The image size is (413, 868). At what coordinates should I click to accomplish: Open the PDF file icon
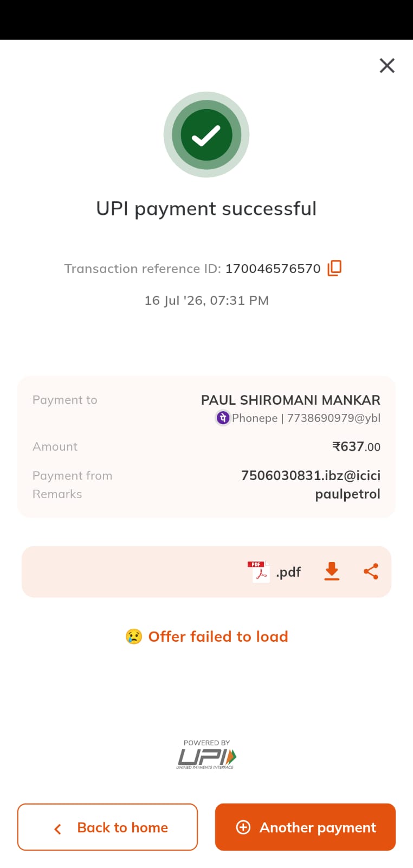259,572
